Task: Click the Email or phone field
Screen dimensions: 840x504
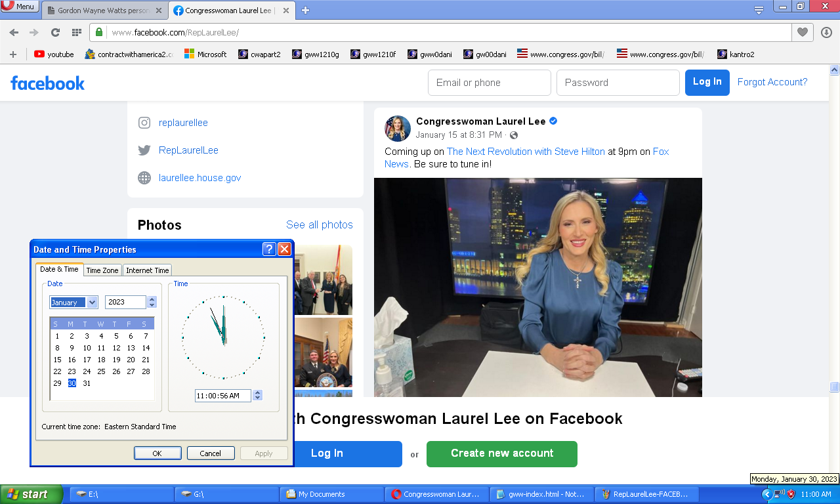Action: click(x=489, y=83)
